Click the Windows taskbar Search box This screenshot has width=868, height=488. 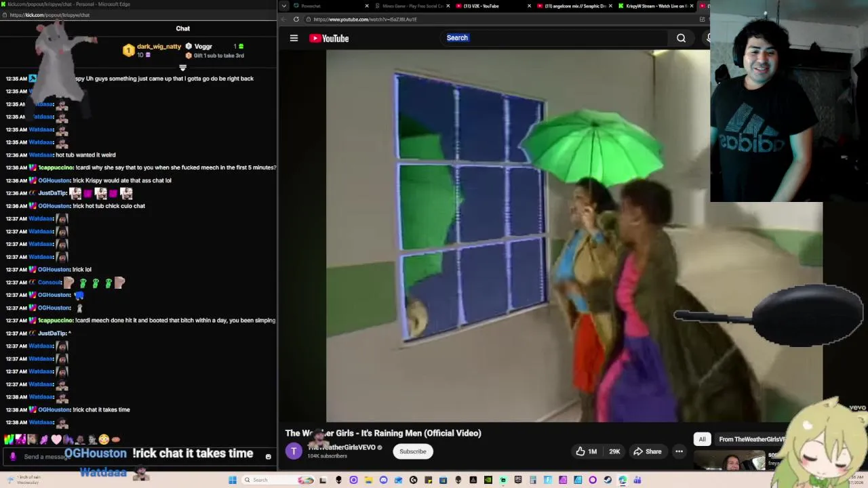(278, 480)
